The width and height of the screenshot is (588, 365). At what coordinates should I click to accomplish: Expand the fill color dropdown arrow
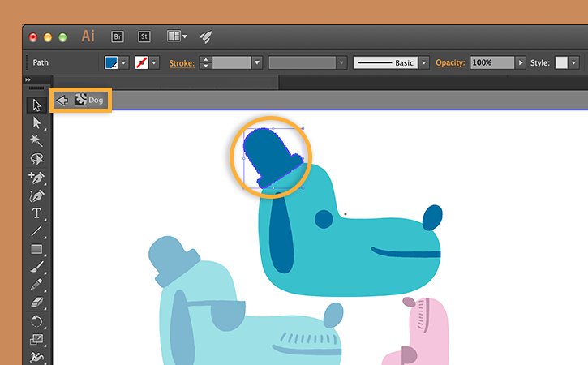coord(123,62)
